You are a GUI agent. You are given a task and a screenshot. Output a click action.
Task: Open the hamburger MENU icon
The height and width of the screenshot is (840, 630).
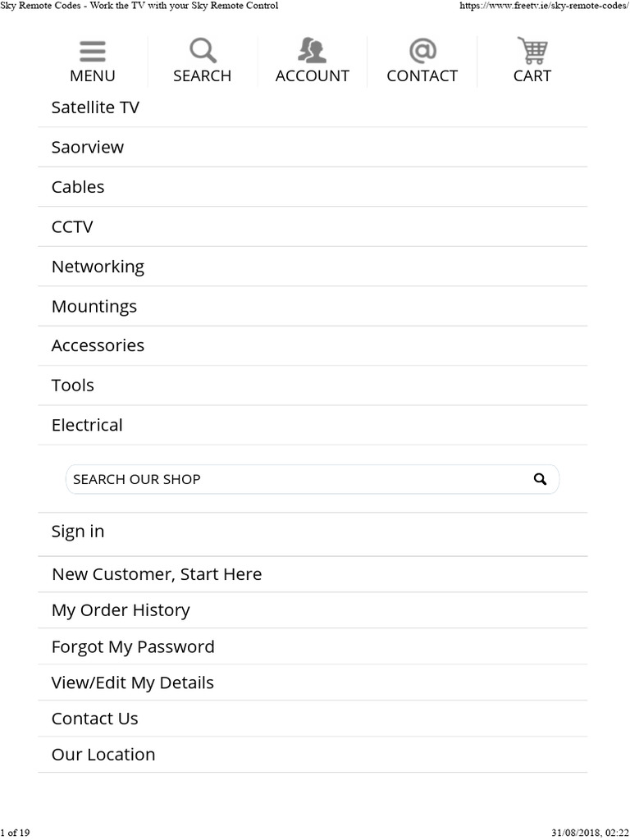pyautogui.click(x=92, y=52)
